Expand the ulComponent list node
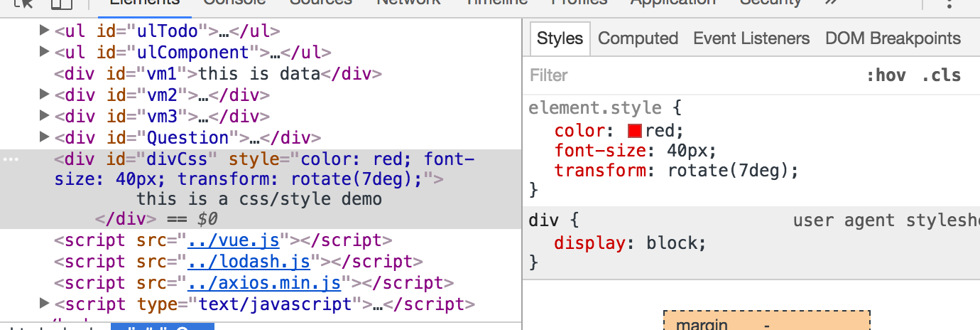Viewport: 980px width, 330px height. pyautogui.click(x=44, y=51)
